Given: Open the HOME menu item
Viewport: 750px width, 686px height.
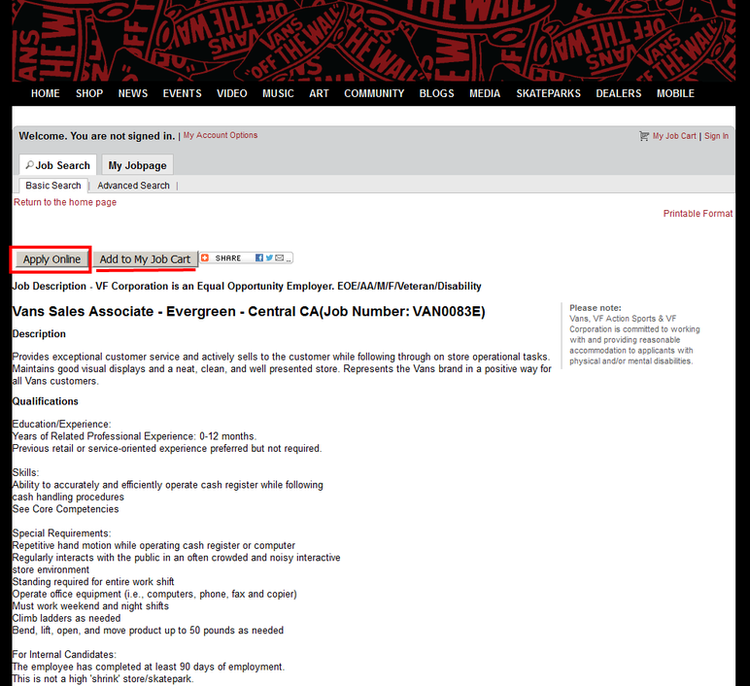Looking at the screenshot, I should tap(45, 93).
